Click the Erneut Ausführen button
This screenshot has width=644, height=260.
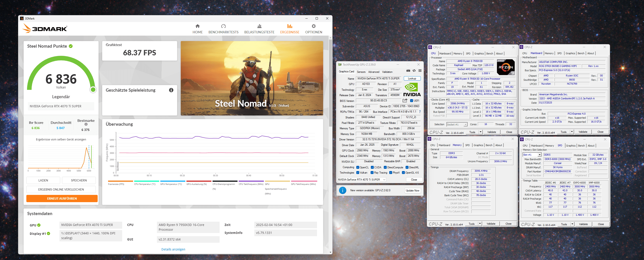(x=62, y=199)
